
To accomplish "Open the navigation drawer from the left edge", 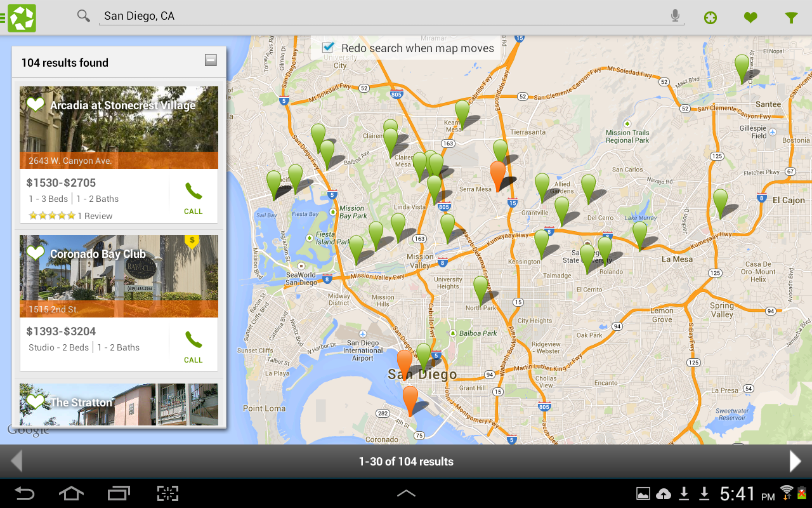I will (x=4, y=17).
